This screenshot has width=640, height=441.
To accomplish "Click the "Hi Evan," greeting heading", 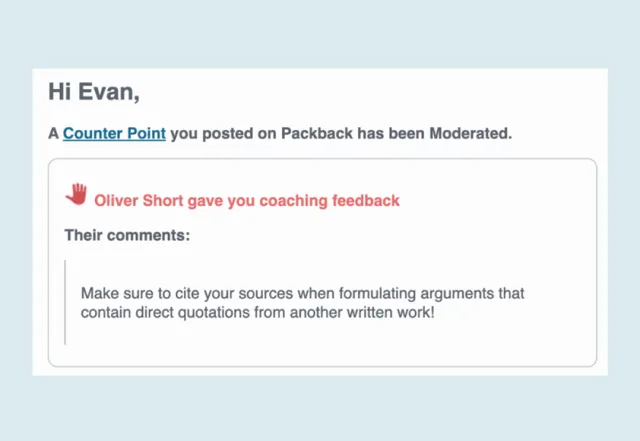I will coord(94,92).
